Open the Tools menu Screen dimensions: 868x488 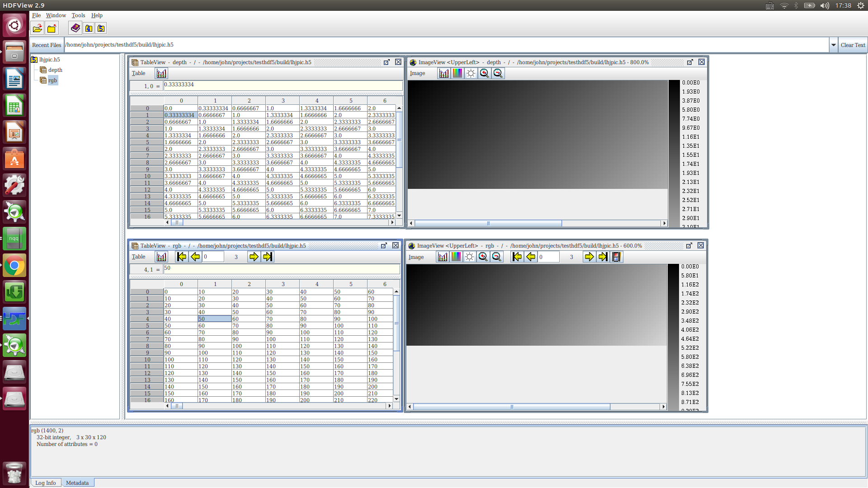(78, 15)
